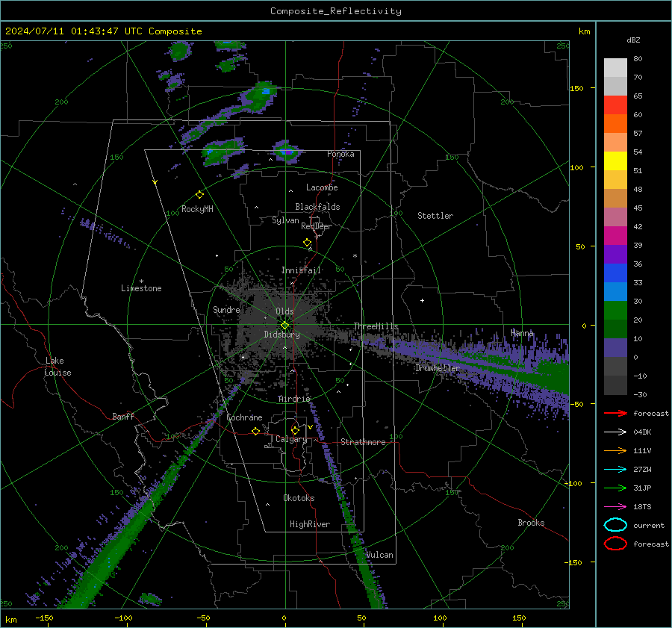The height and width of the screenshot is (628, 672).
Task: Click the Blackfalds city label
Action: 317,207
